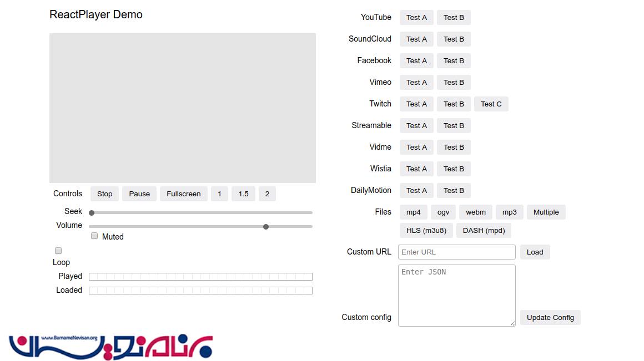Click the Update Config button
This screenshot has width=644, height=361.
[x=550, y=318]
